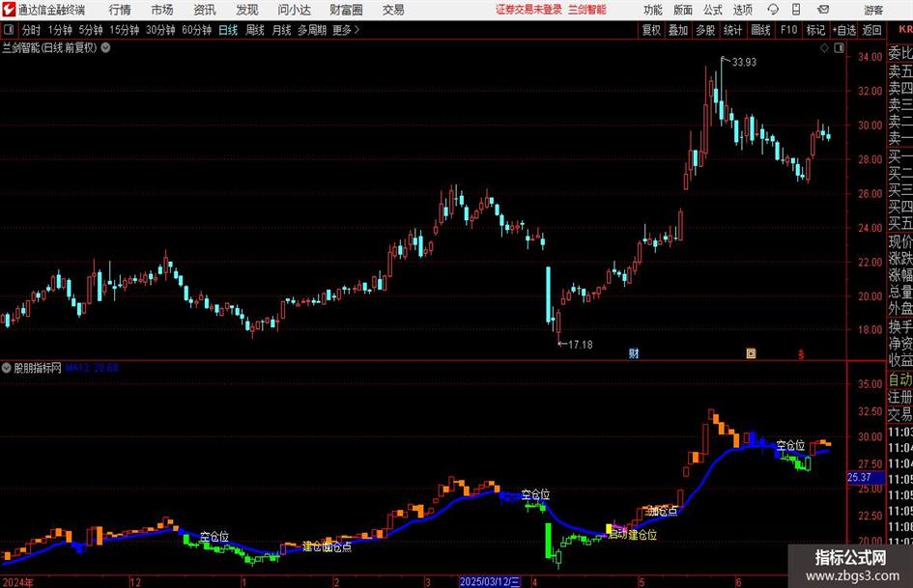This screenshot has height=588, width=913.
Task: Open the 行情 menu
Action: tap(120, 10)
